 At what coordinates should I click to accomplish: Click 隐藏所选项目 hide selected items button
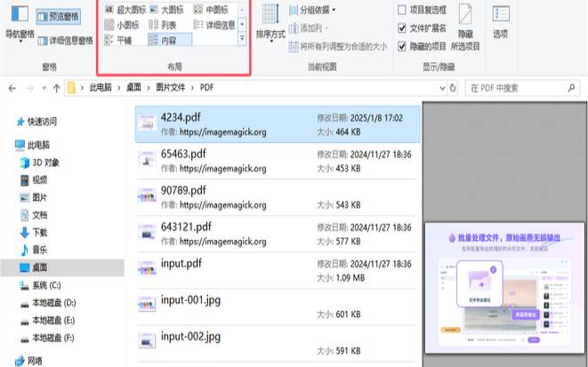click(x=465, y=27)
